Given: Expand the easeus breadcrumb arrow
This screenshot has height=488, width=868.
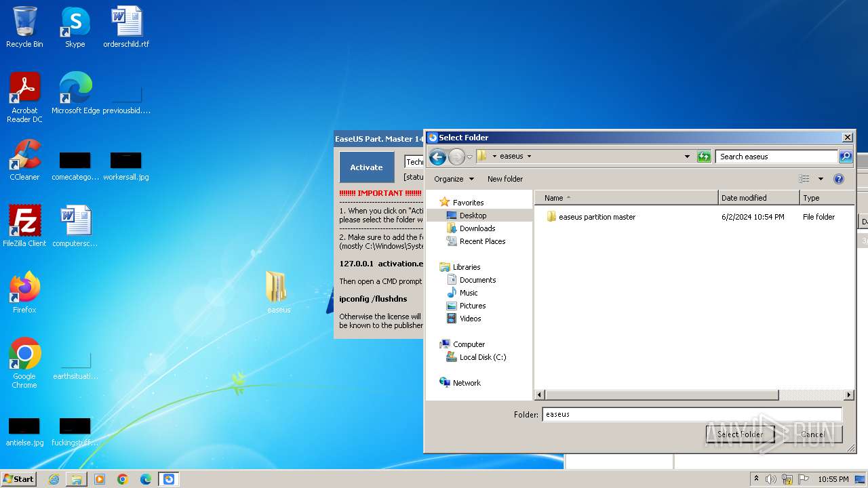Looking at the screenshot, I should (529, 157).
